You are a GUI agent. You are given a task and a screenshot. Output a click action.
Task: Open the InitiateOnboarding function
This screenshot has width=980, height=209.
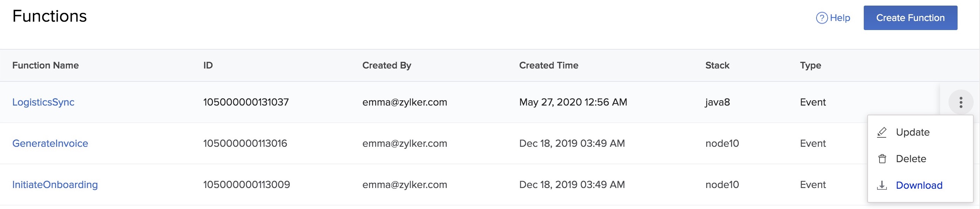click(55, 185)
